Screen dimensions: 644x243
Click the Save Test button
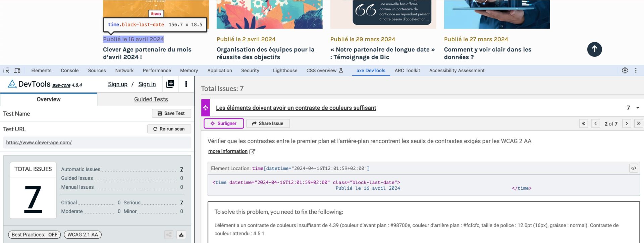pyautogui.click(x=171, y=113)
